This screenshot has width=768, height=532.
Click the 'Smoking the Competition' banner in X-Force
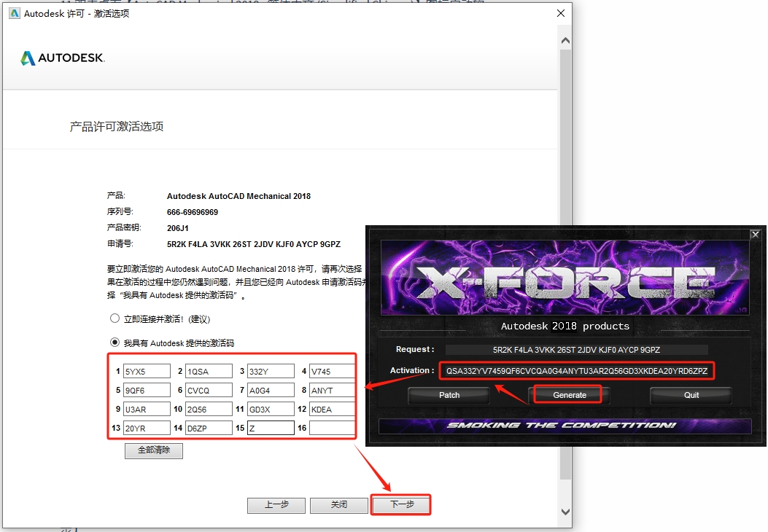(x=565, y=426)
